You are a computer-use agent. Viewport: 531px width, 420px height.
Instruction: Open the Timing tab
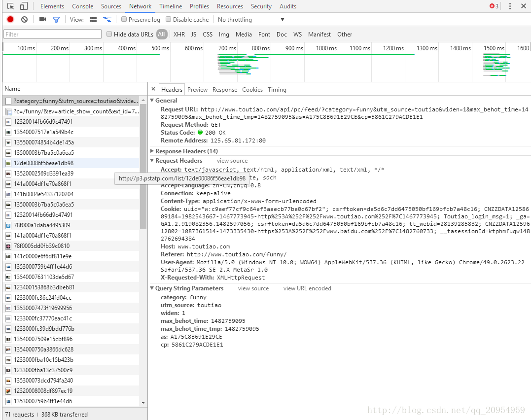point(277,89)
